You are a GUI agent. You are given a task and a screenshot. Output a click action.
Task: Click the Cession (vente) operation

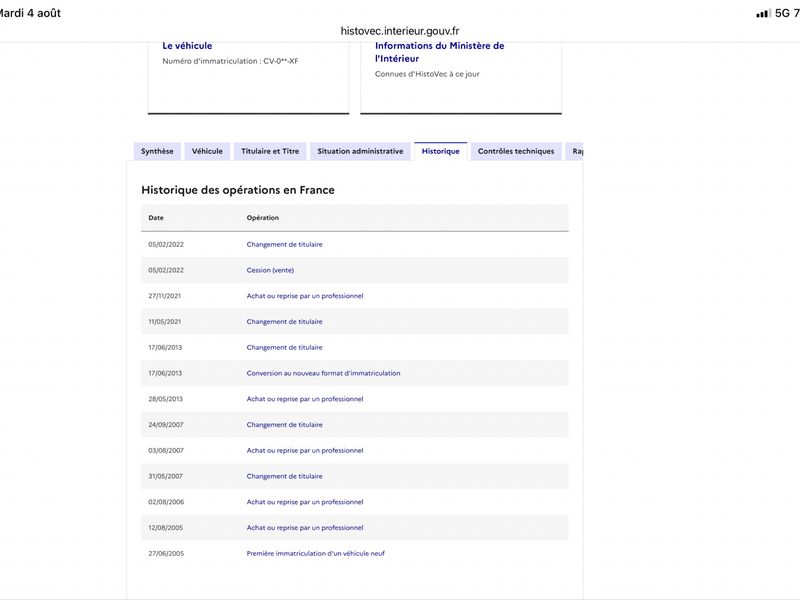(x=270, y=270)
